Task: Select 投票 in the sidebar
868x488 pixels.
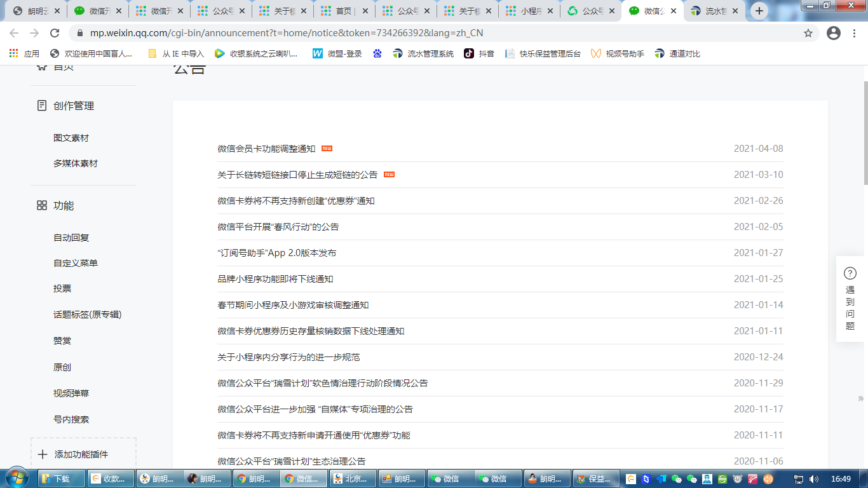Action: click(x=62, y=288)
